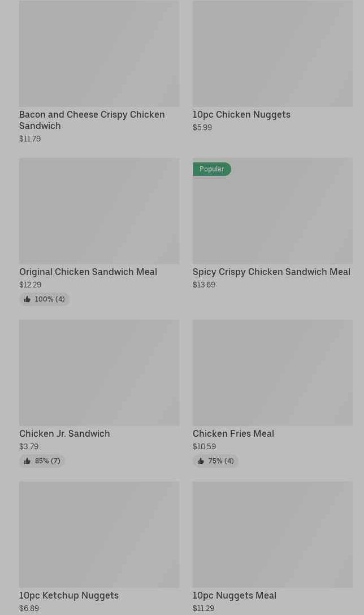364x615 pixels.
Task: Click thumbs-up icon on Original Chicken Sandwich Meal
Action: 27,299
